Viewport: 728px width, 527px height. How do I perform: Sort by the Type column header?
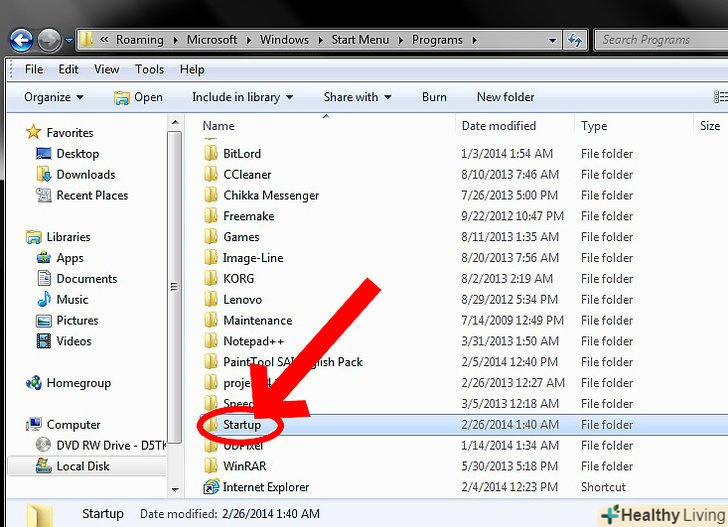pyautogui.click(x=594, y=126)
